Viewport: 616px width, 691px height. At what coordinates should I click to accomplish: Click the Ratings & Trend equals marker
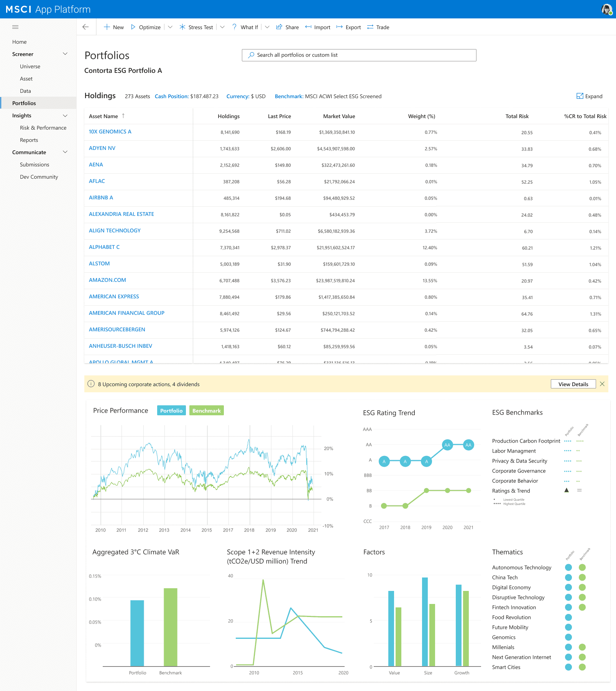[x=580, y=490]
